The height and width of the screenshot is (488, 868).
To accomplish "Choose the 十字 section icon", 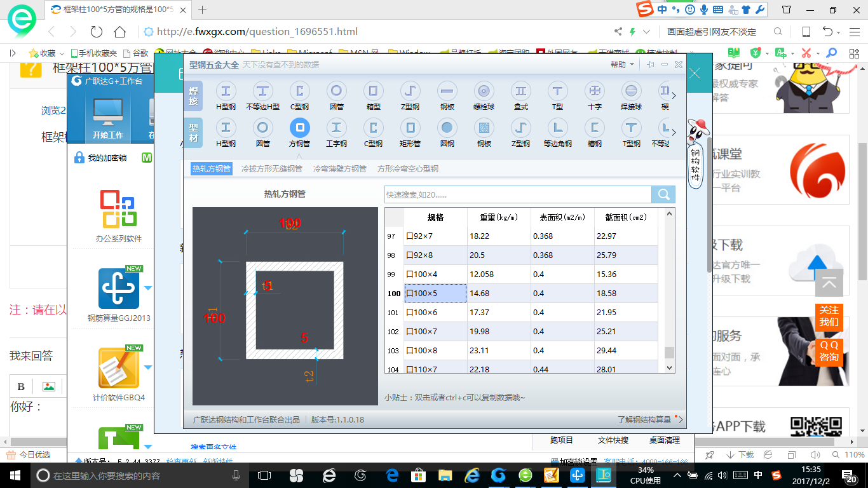I will pyautogui.click(x=594, y=91).
